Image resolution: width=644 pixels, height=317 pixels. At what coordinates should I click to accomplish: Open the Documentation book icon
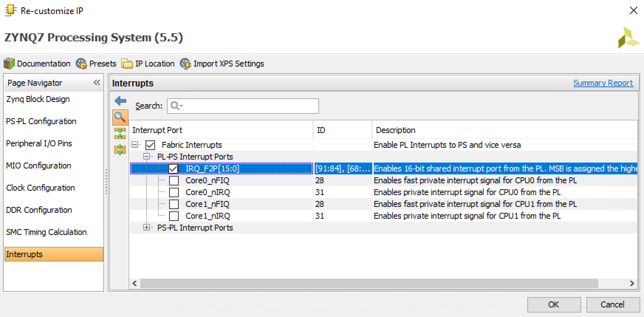pos(9,64)
